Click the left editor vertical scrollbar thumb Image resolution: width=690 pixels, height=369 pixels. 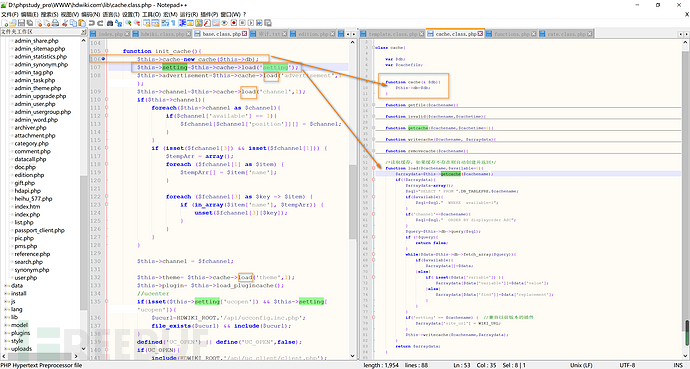[352, 201]
